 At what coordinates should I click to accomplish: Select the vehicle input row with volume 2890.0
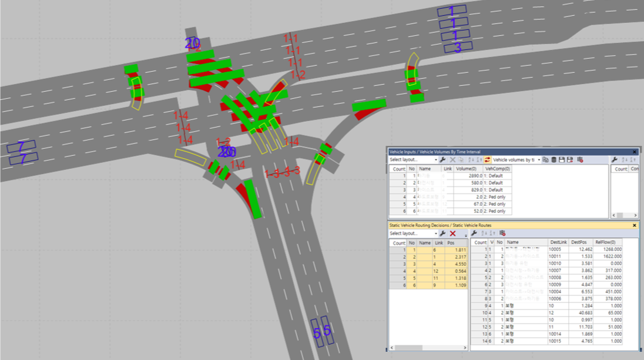[x=450, y=176]
